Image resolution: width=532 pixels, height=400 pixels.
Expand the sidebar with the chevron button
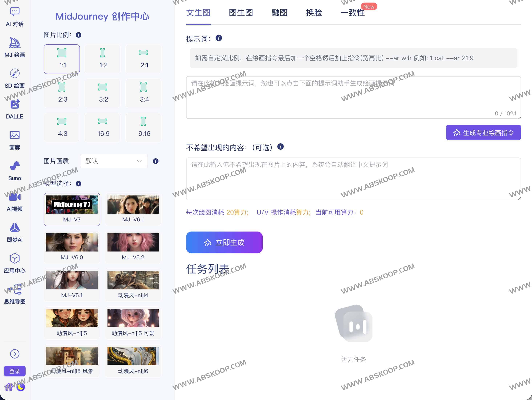[14, 354]
